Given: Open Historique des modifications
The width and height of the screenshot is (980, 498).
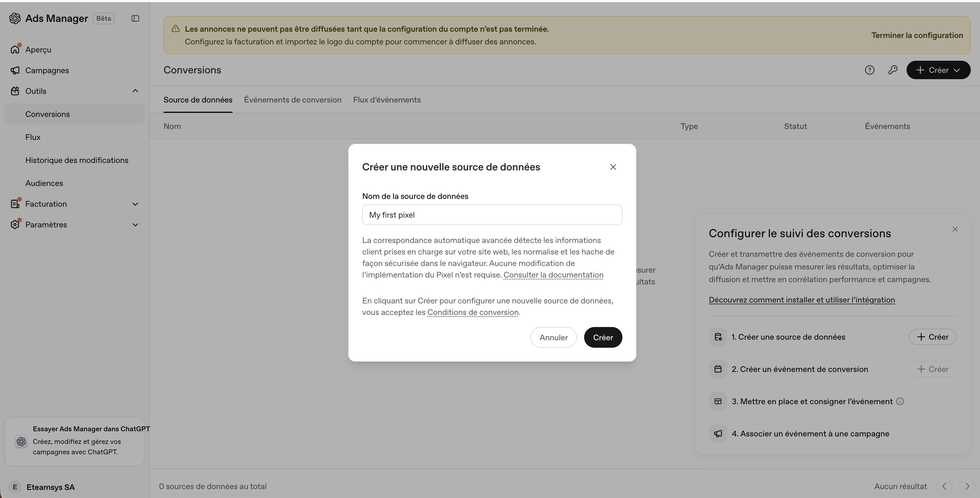Looking at the screenshot, I should (x=75, y=160).
